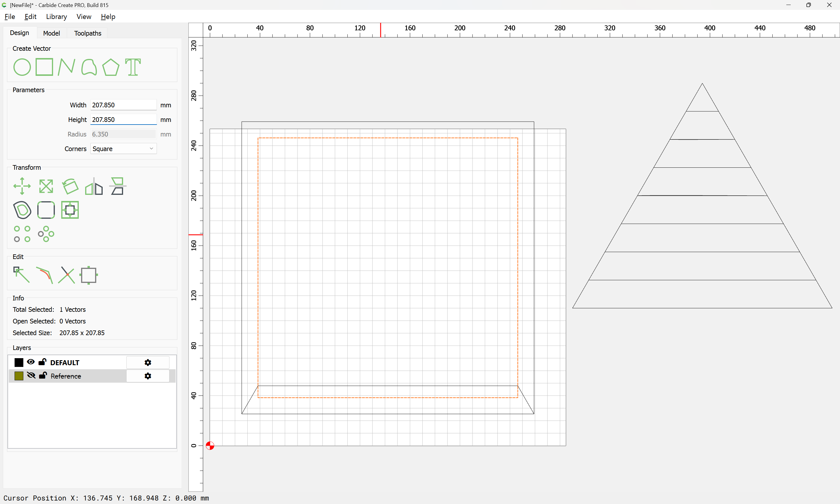Screen dimensions: 840x504
Task: Open the Circular array tool
Action: (x=46, y=234)
